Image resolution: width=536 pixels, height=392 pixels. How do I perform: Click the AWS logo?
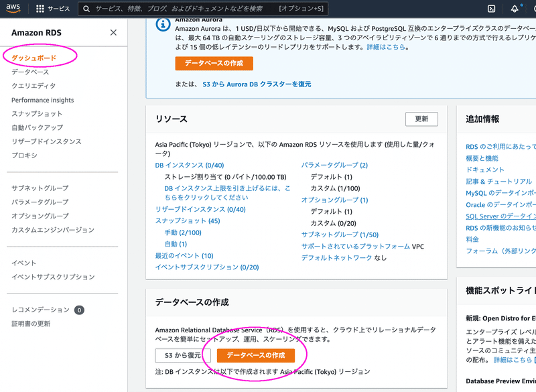click(x=13, y=8)
